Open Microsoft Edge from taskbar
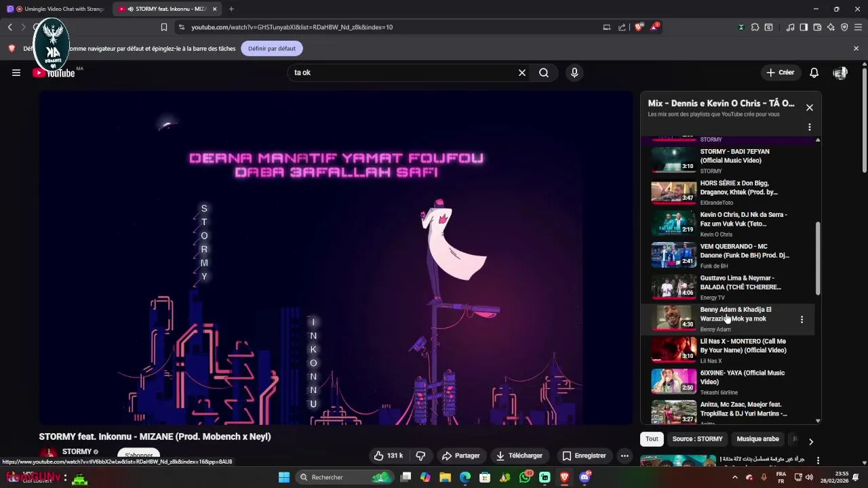868x488 pixels. point(465,477)
